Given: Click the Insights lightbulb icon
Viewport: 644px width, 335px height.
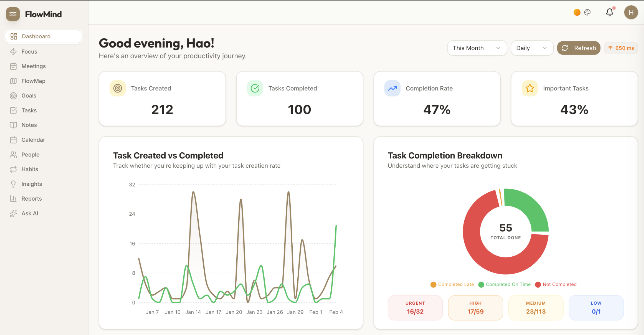Looking at the screenshot, I should tap(13, 184).
